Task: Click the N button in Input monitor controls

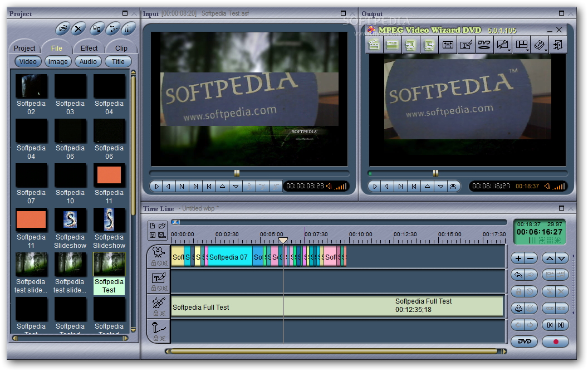Action: pos(182,186)
